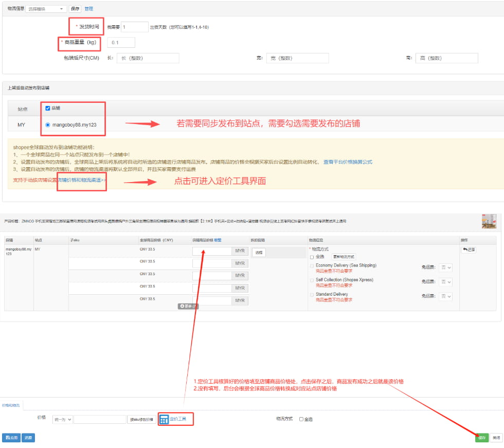Image resolution: width=504 pixels, height=448 pixels.
Task: Click the 管理 link beside 保存
Action: (88, 9)
